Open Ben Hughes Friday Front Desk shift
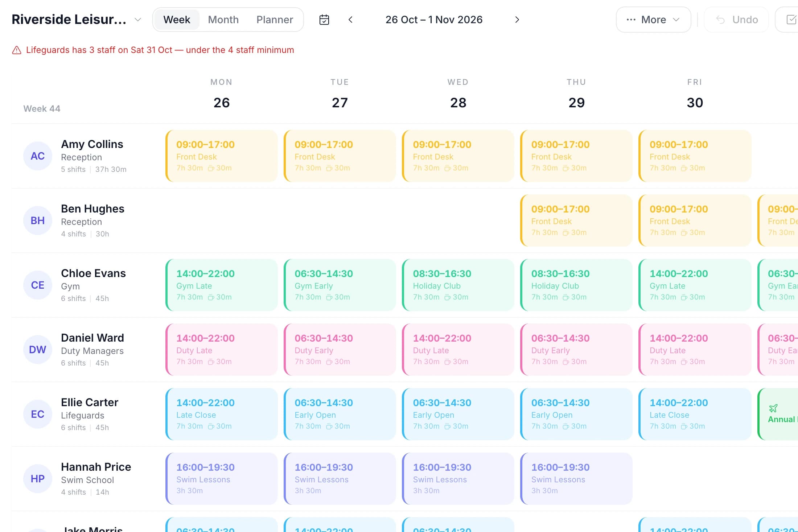Screen dimensions: 798x532 695,220
